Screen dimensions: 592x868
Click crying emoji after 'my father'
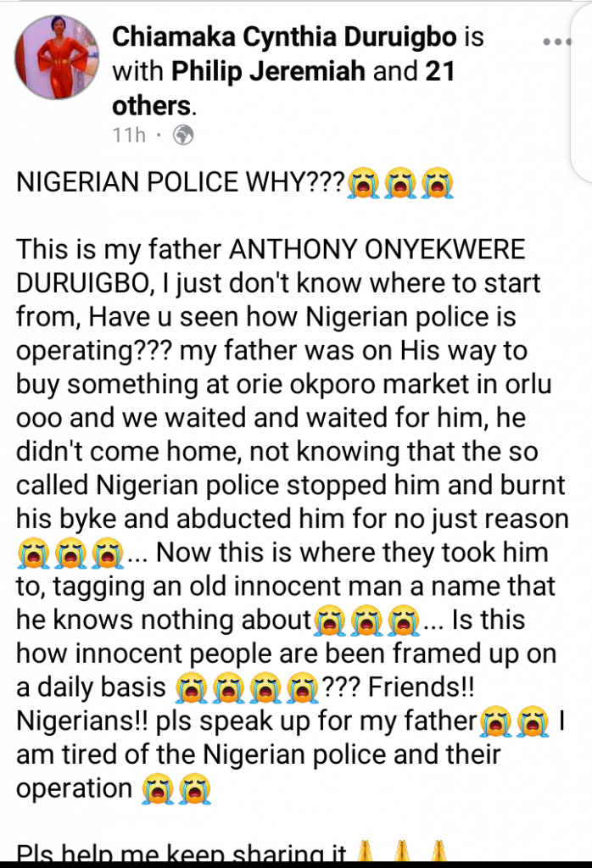coord(496,722)
